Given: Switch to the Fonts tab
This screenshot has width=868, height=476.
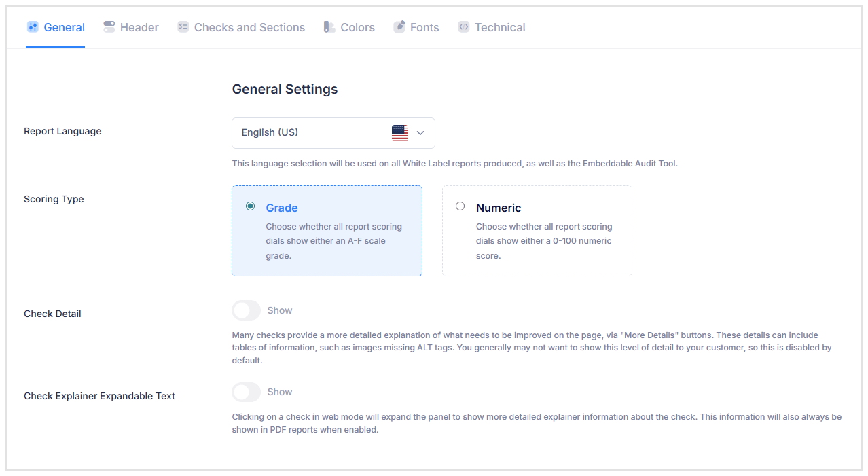Looking at the screenshot, I should tap(424, 27).
